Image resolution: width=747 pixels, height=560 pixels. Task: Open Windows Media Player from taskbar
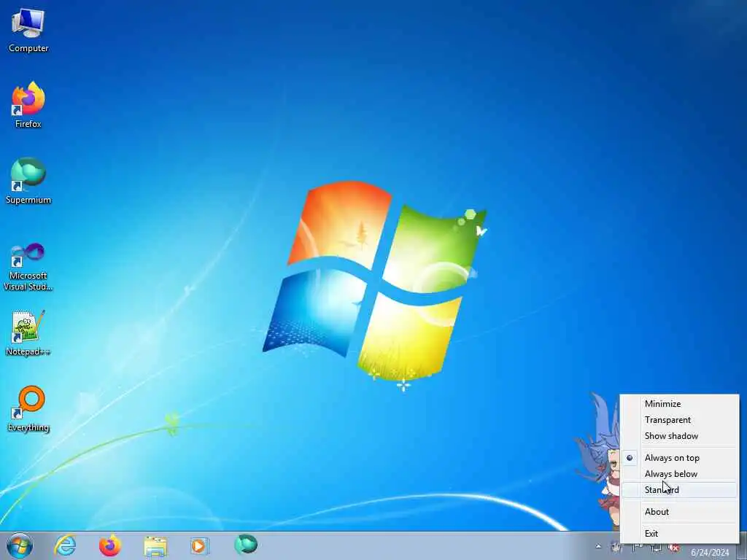pyautogui.click(x=199, y=546)
